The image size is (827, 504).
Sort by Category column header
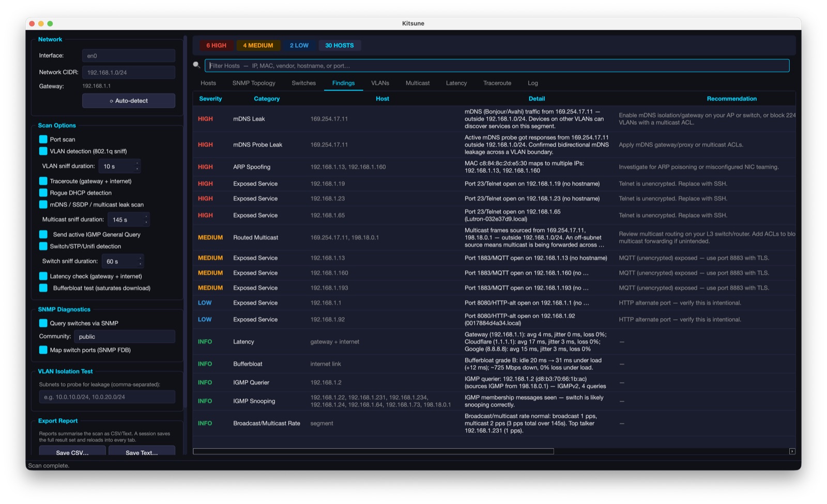point(267,99)
